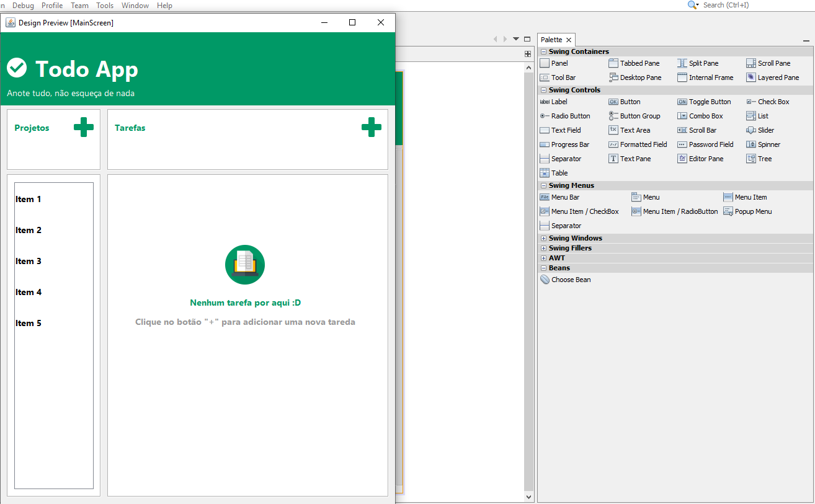The height and width of the screenshot is (504, 815).
Task: Select Check Box control in Palette
Action: tap(768, 102)
